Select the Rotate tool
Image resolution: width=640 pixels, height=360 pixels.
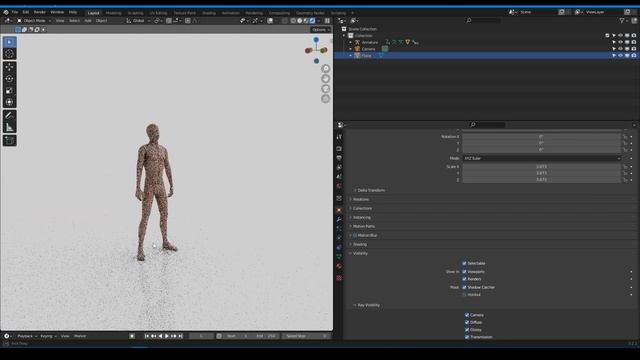[x=9, y=79]
